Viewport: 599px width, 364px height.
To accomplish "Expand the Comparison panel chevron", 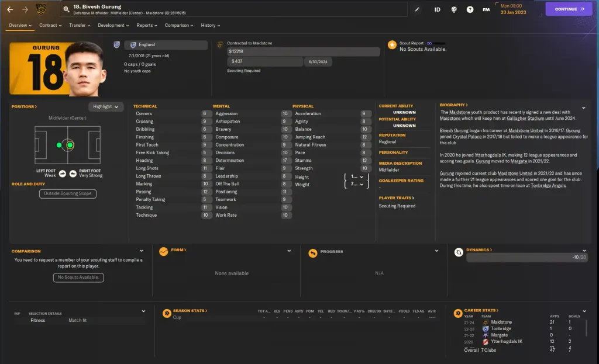I will click(x=142, y=251).
